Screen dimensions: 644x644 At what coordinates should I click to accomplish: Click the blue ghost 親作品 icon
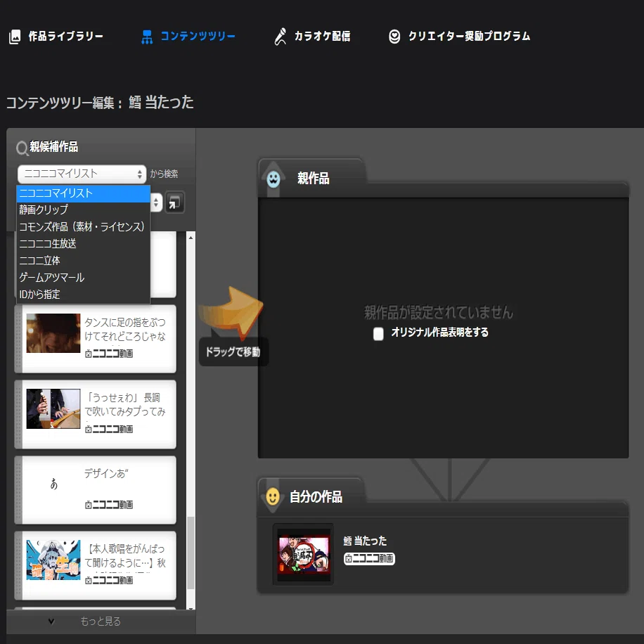(273, 179)
